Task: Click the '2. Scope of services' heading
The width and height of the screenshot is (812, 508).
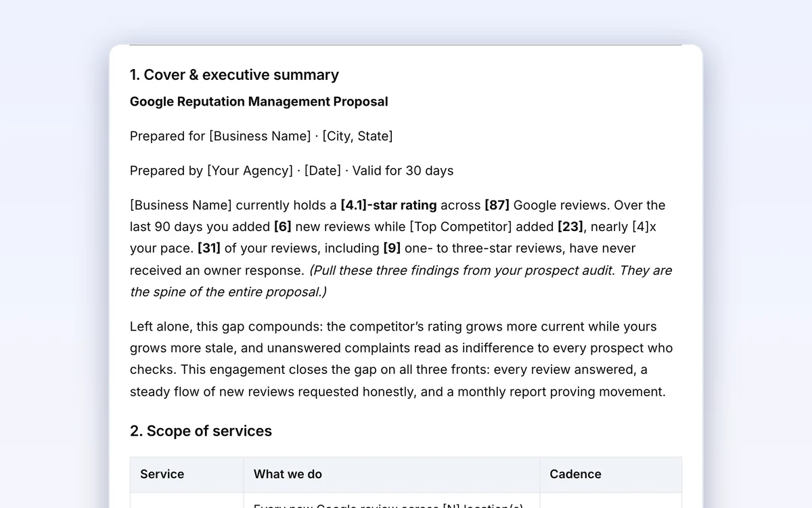Action: coord(200,431)
